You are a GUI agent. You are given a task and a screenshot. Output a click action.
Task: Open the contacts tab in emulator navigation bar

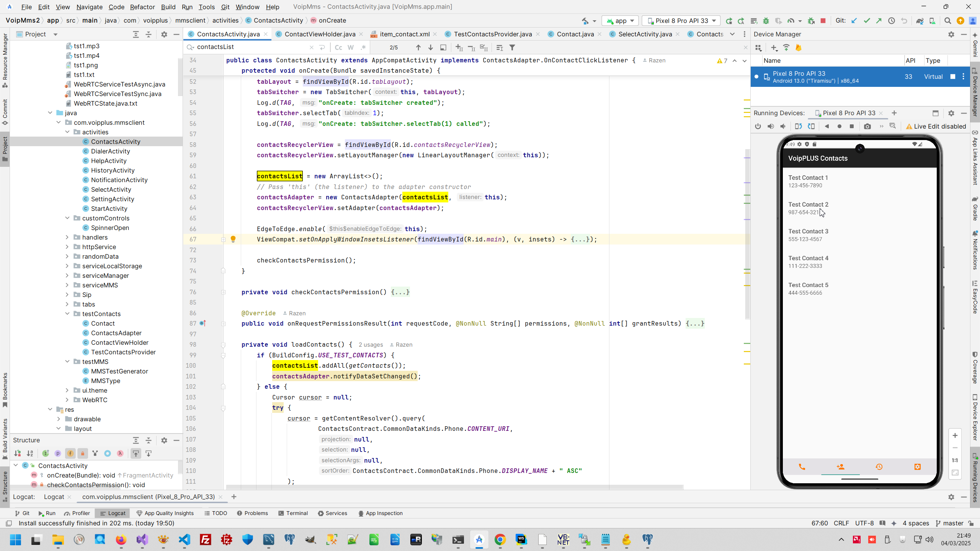pos(840,467)
